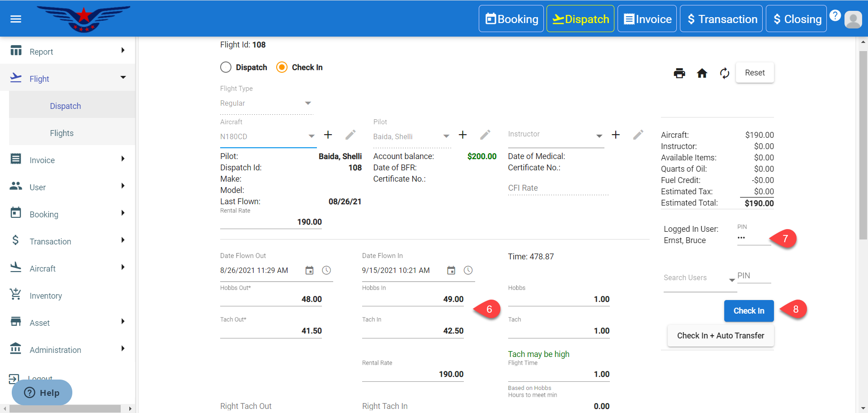Select the Dispatch radio button
Image resolution: width=868 pixels, height=413 pixels.
pyautogui.click(x=226, y=67)
